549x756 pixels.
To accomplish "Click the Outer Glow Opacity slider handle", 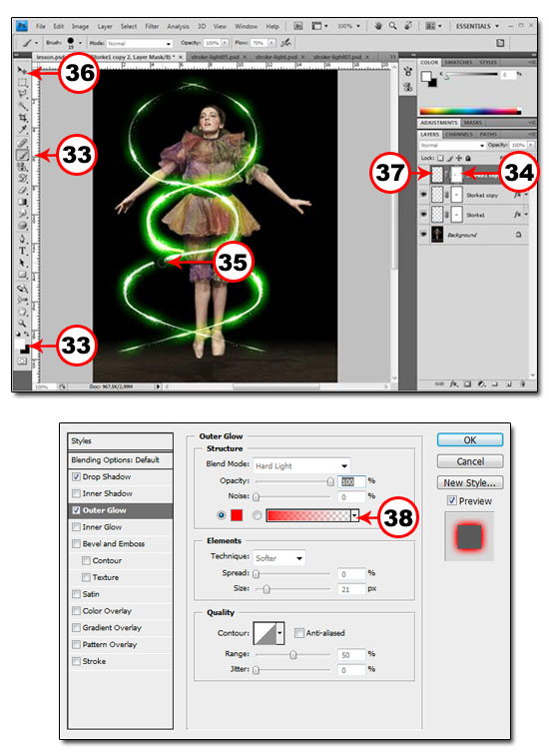I will (330, 481).
